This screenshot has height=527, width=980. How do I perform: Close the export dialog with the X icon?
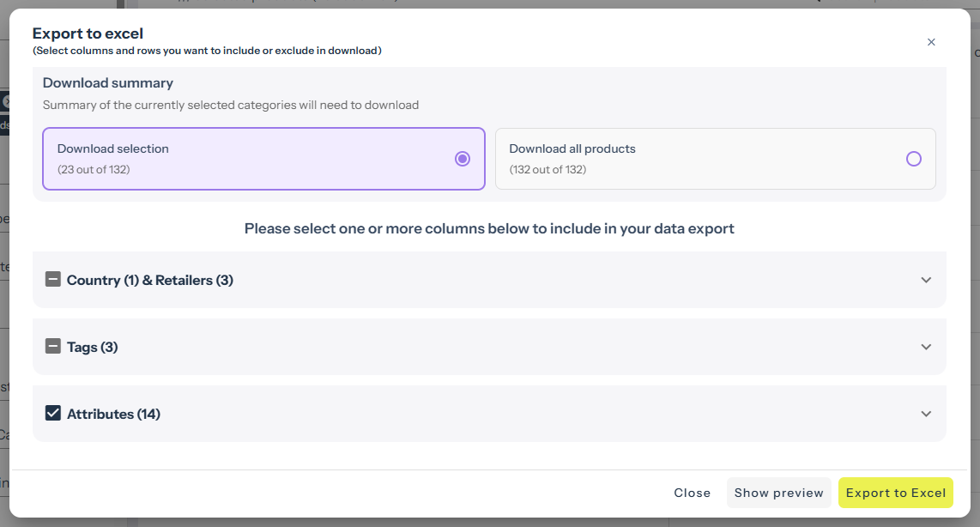tap(931, 42)
